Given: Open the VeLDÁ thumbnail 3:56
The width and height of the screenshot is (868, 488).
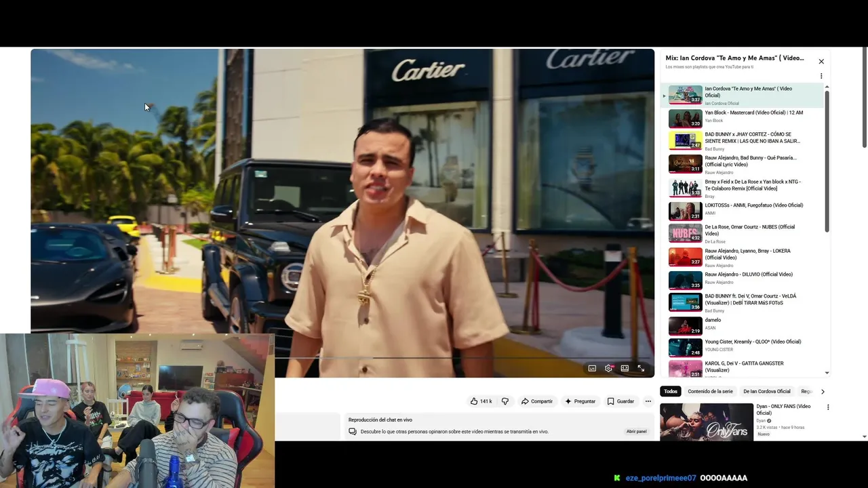Looking at the screenshot, I should pos(686,302).
